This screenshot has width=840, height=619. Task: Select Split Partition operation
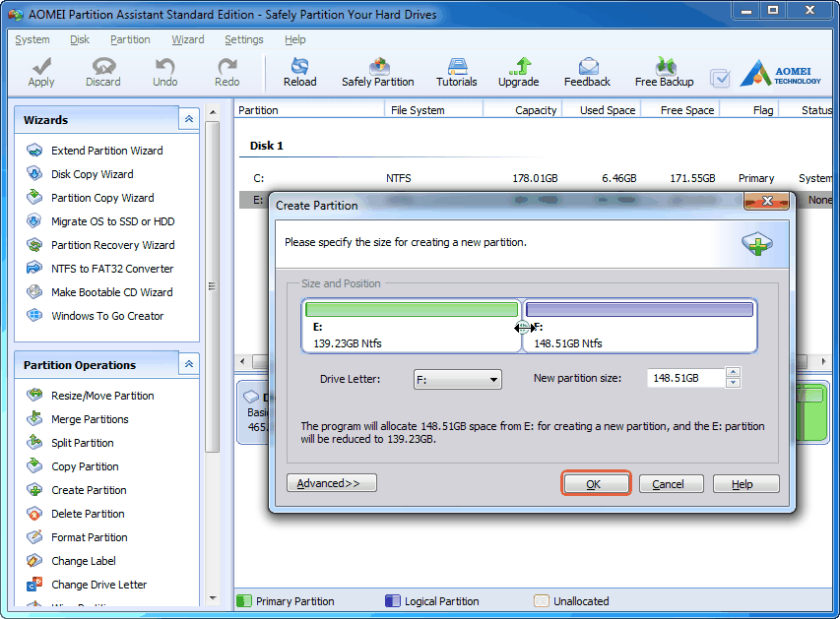pyautogui.click(x=82, y=442)
